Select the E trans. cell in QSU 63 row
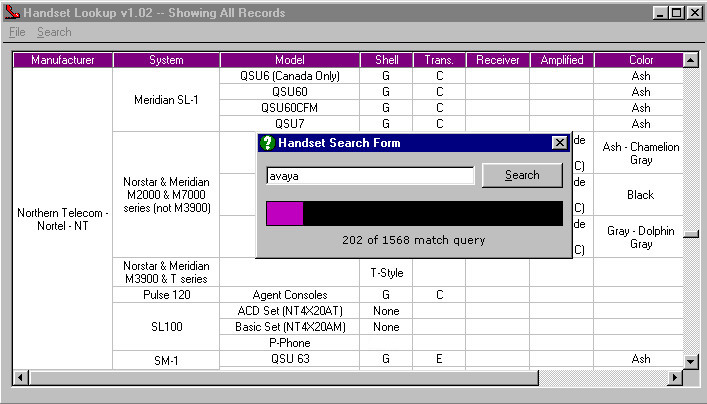The image size is (707, 404). tap(439, 359)
